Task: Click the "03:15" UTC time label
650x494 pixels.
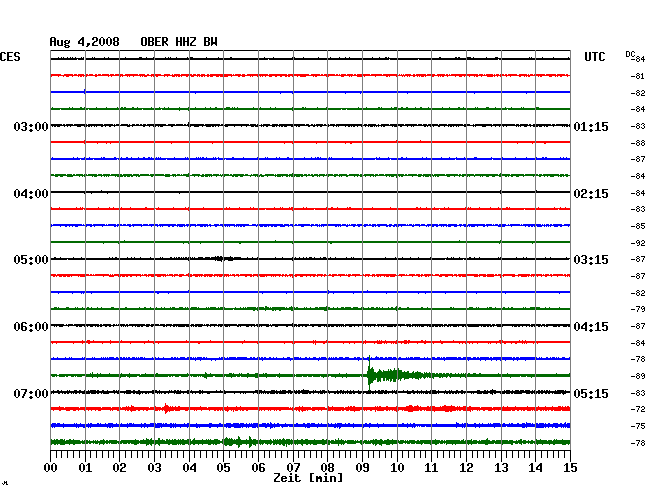Action: pyautogui.click(x=591, y=260)
